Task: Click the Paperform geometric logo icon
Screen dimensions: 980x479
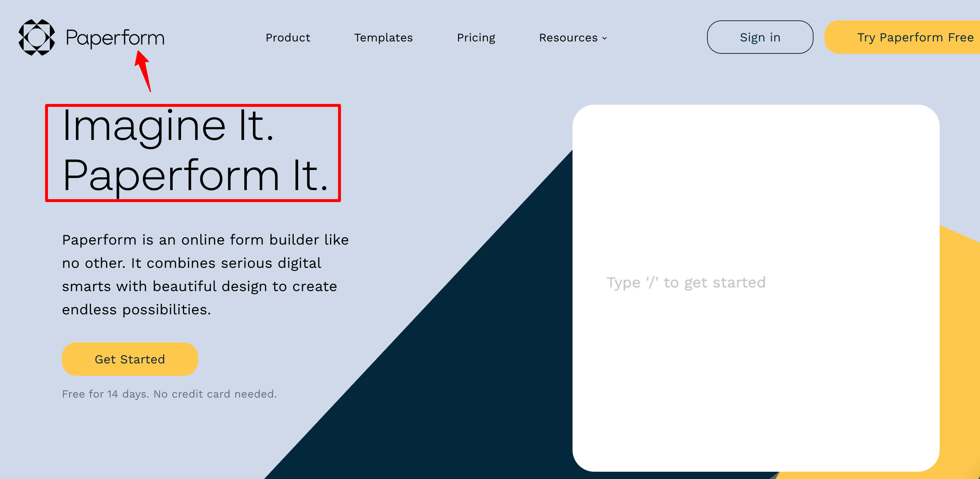Action: click(36, 37)
